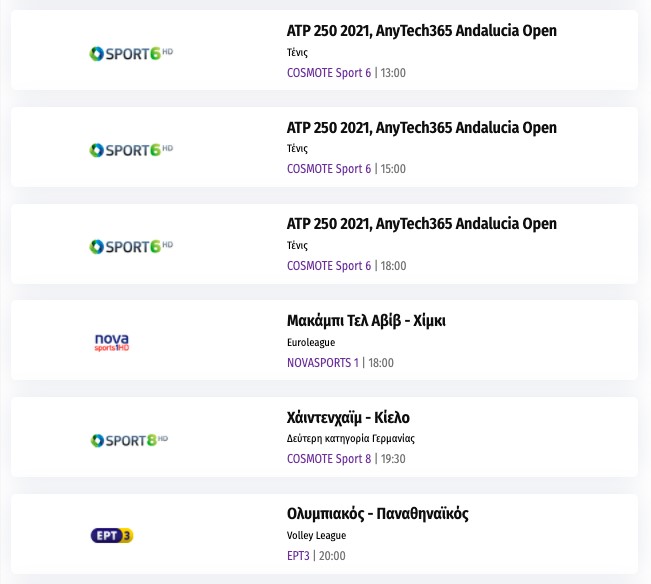Click the NOVASPORTS 1 channel link
651x584 pixels.
click(322, 363)
